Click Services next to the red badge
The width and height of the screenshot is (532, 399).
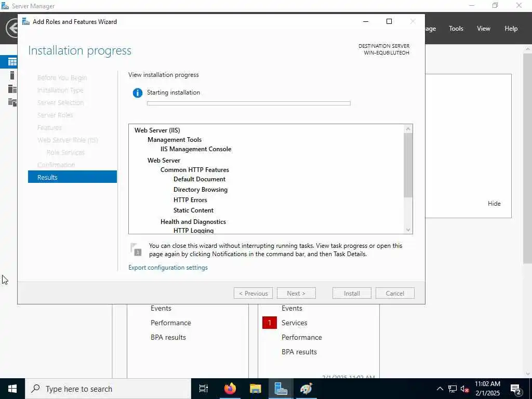click(294, 323)
